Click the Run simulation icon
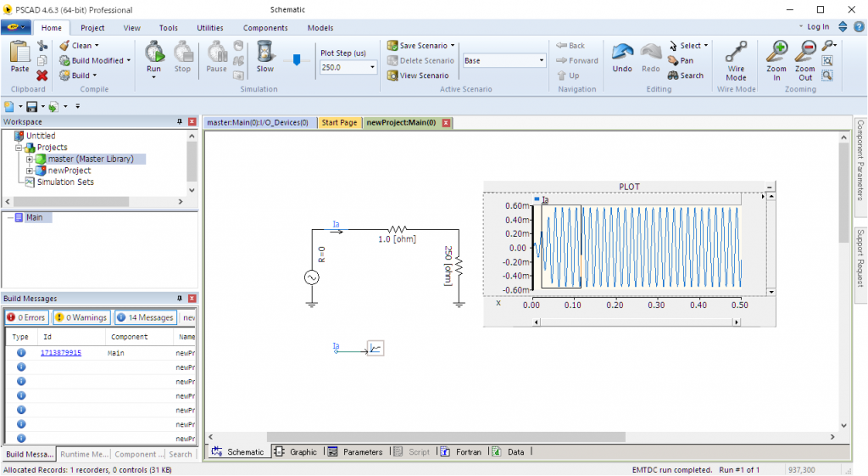Screen dimensions: 868x476 tap(153, 53)
